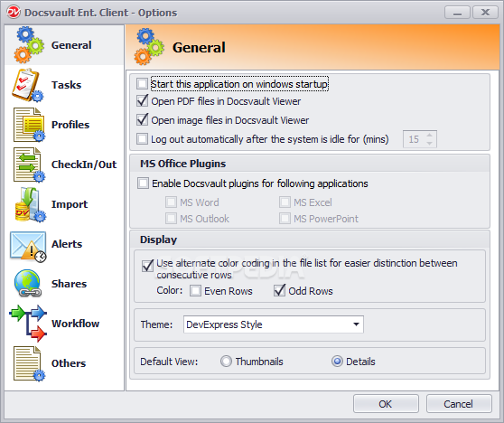Check the Even Rows color option
The width and height of the screenshot is (504, 423).
pos(195,291)
